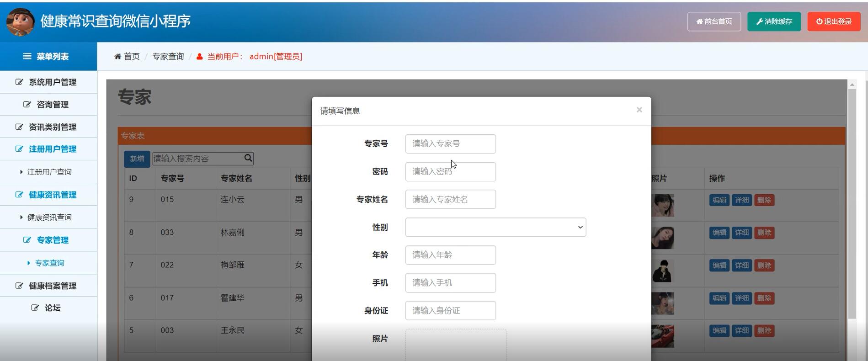Screen dimensions: 868x361
Task: Click the home icon beside 首页 breadcrumb
Action: 118,56
